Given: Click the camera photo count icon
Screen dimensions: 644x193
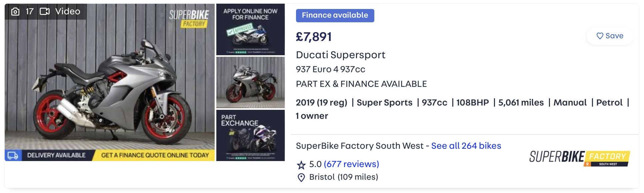Looking at the screenshot, I should click(15, 12).
